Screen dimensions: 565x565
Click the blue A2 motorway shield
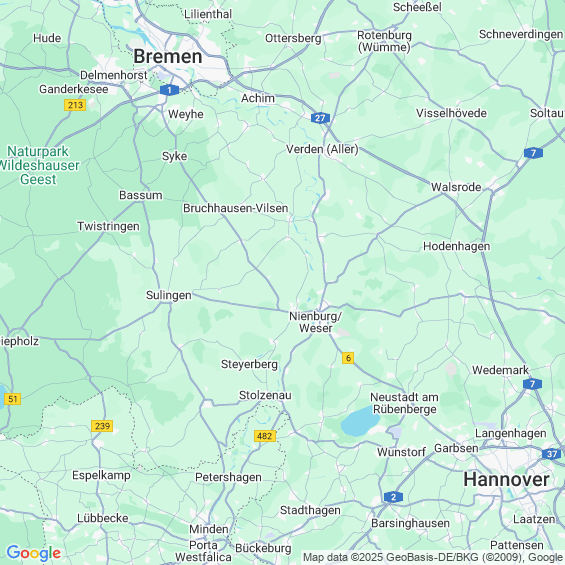click(x=393, y=497)
